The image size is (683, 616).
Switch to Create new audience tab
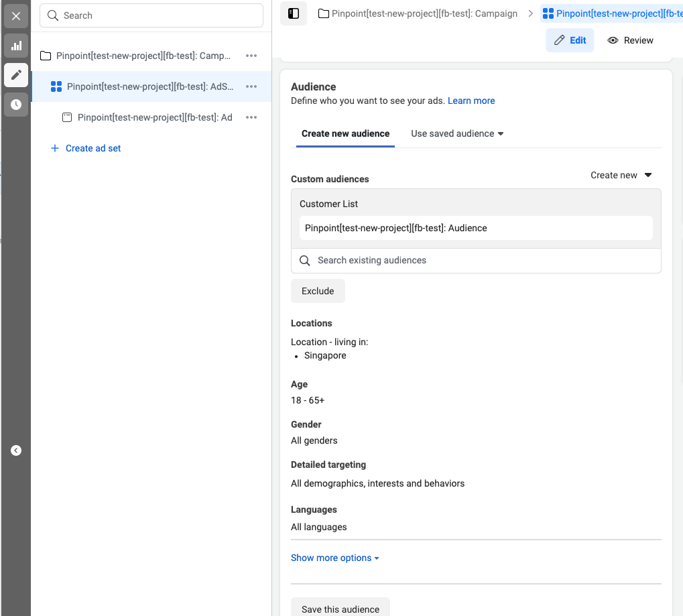345,134
